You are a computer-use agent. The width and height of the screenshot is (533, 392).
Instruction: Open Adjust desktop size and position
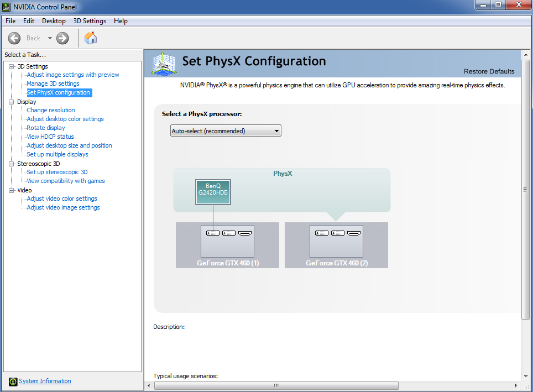pyautogui.click(x=69, y=145)
